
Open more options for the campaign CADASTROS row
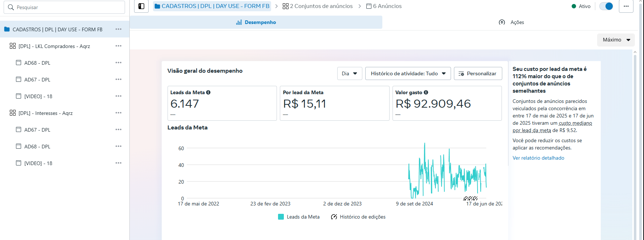(x=118, y=29)
